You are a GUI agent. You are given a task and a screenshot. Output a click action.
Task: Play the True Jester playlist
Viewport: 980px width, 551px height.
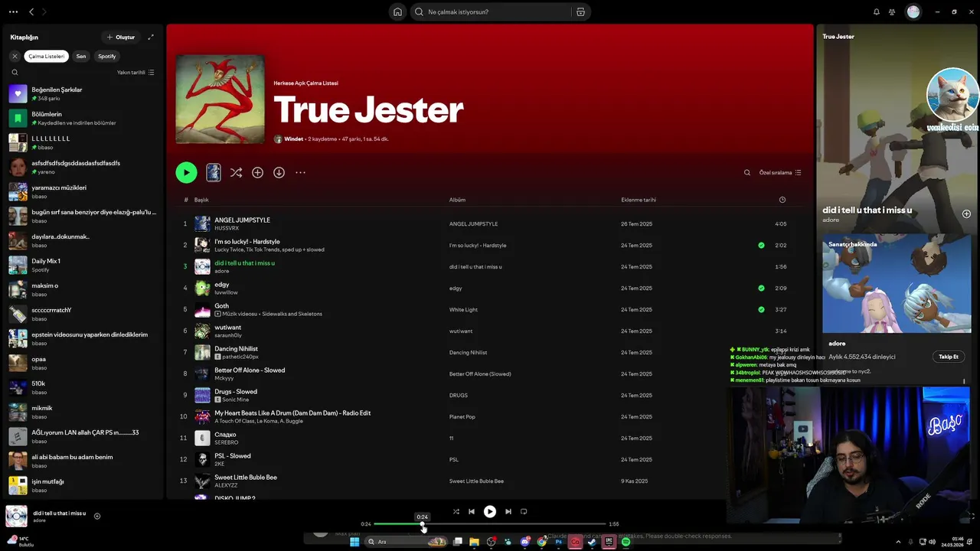point(186,172)
